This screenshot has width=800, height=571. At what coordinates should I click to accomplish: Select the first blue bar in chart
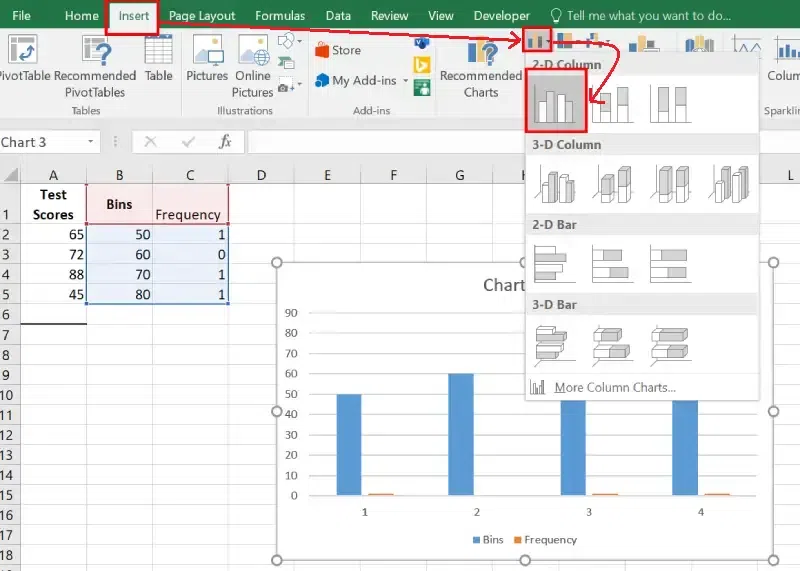(349, 444)
